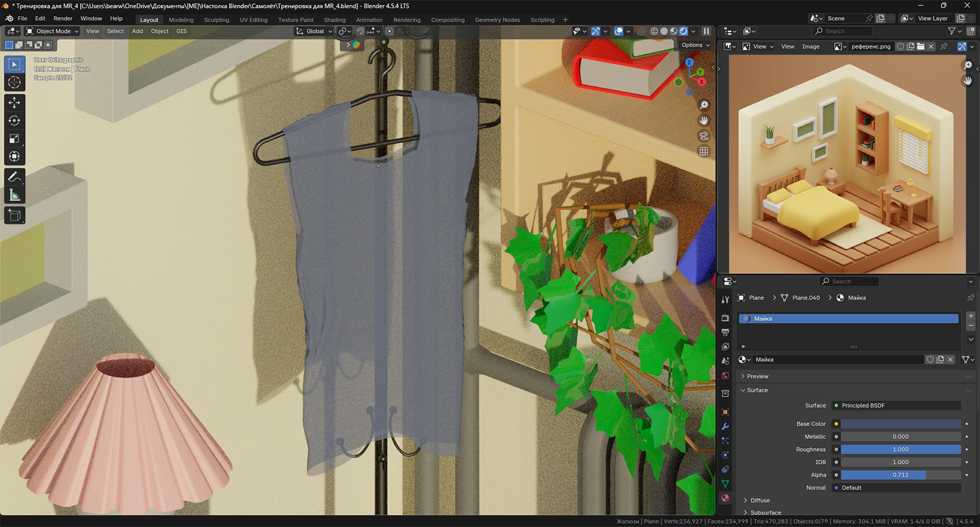
Task: Pick the Scale tool
Action: 14,138
